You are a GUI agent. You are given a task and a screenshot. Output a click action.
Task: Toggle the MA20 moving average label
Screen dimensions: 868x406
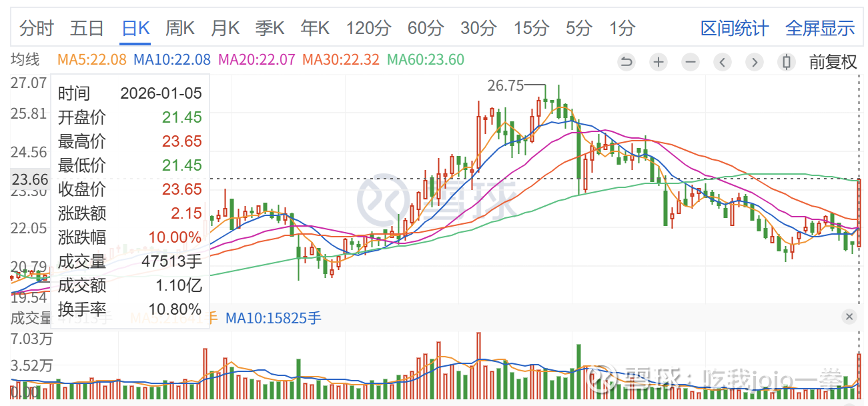pos(257,60)
